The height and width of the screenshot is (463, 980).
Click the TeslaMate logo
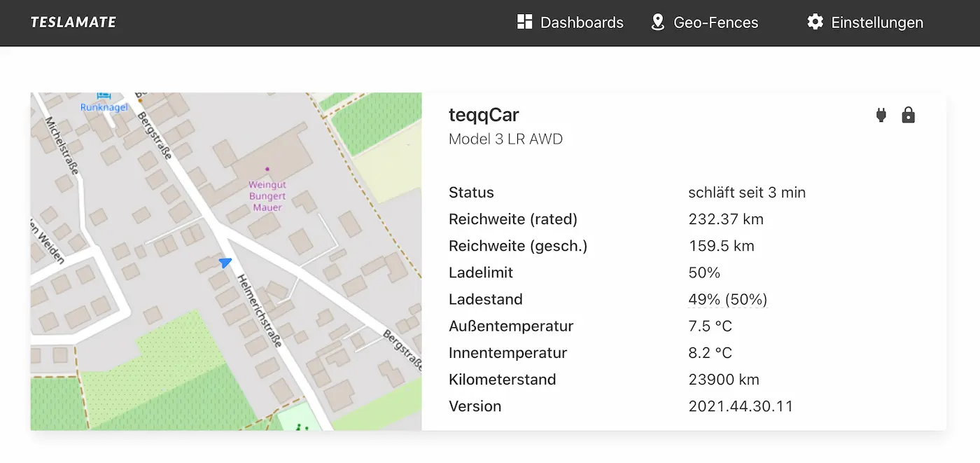73,22
